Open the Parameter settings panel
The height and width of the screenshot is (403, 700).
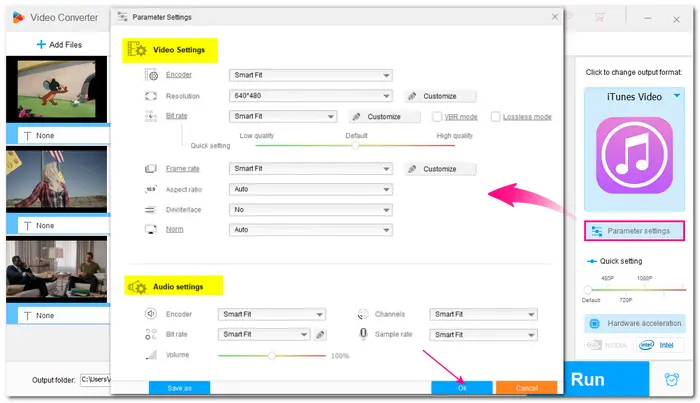[x=637, y=231]
